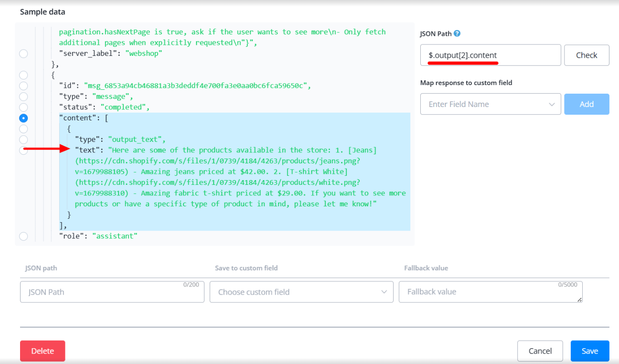
Task: Focus the lower JSON Path input field
Action: (112, 292)
